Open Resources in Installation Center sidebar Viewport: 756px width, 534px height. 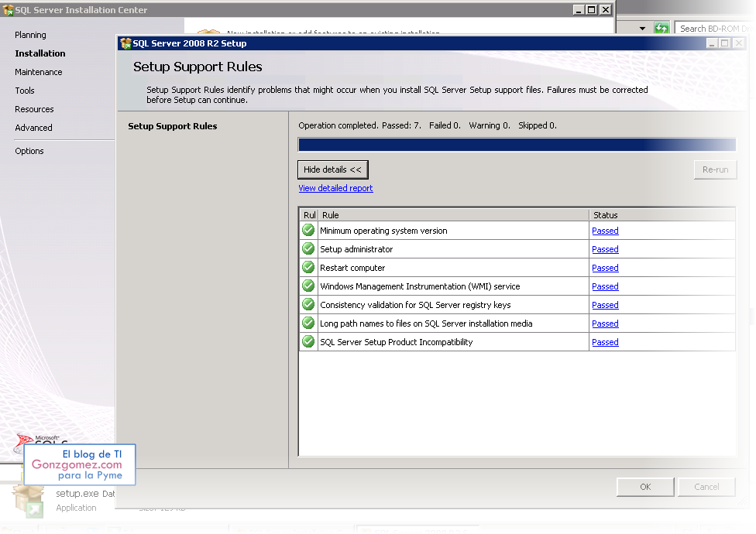point(34,109)
